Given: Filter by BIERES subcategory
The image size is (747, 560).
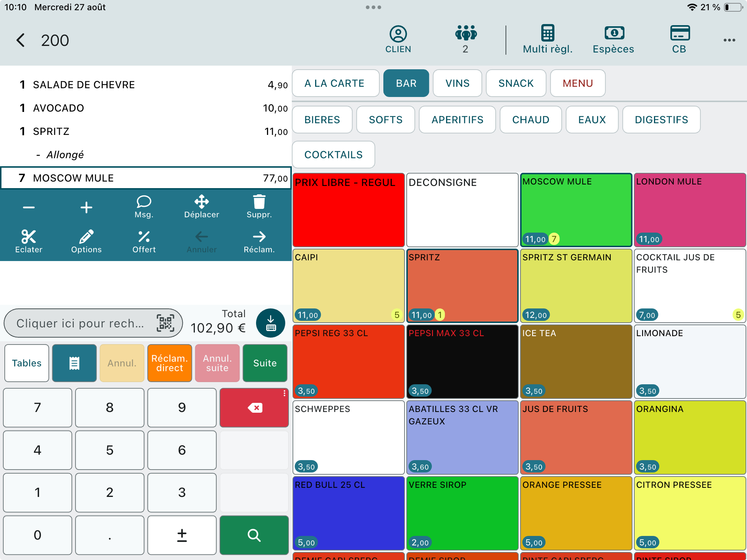Looking at the screenshot, I should tap(322, 120).
